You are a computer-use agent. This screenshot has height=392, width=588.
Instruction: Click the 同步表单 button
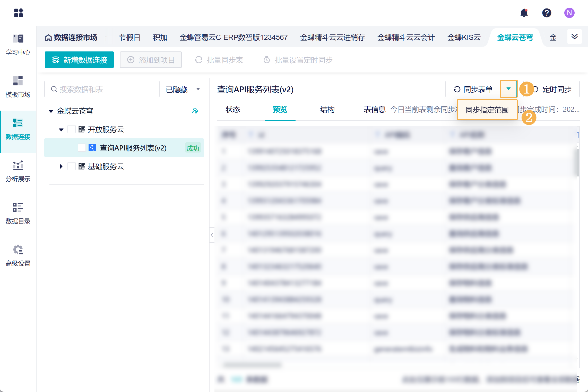tap(473, 89)
